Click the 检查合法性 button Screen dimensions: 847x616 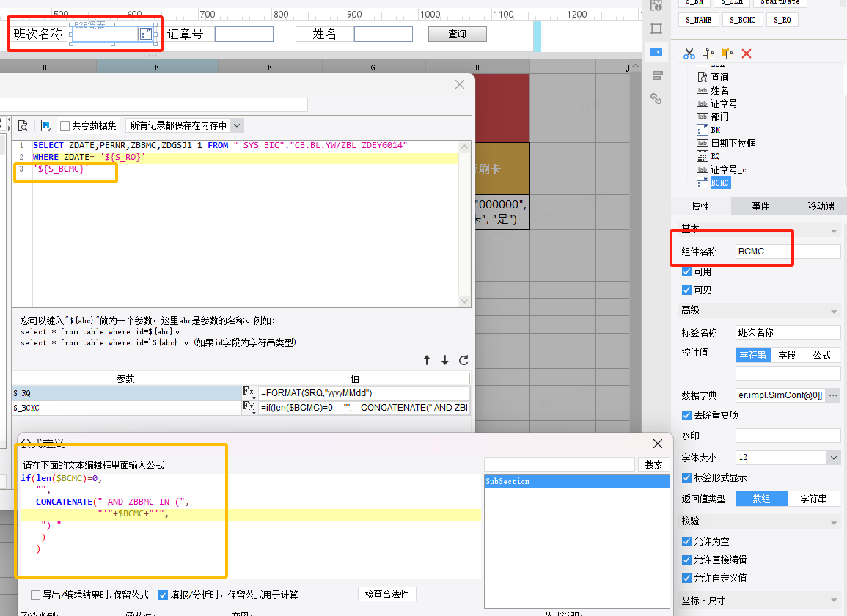(x=386, y=595)
